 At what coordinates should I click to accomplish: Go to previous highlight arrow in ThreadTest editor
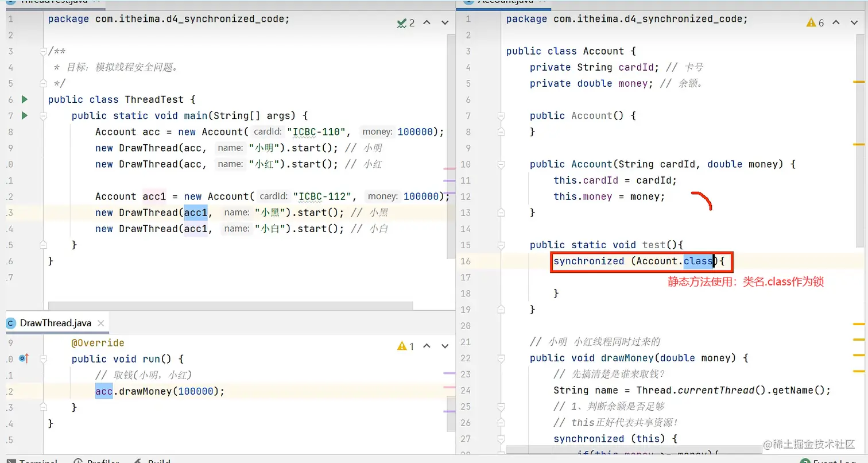pos(427,23)
